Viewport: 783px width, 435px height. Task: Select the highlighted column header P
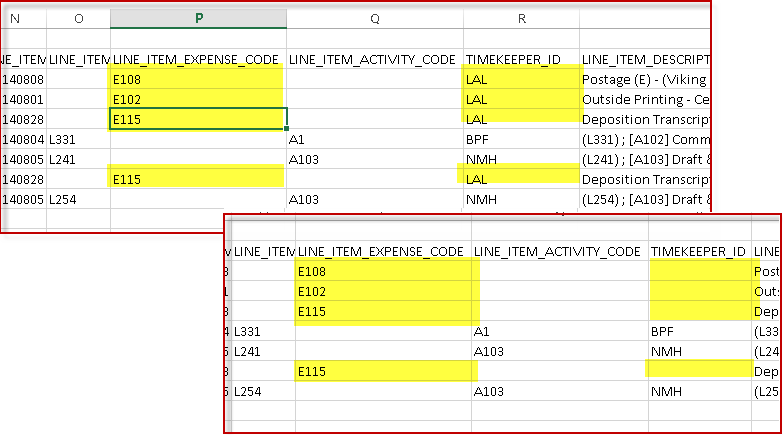pos(198,18)
